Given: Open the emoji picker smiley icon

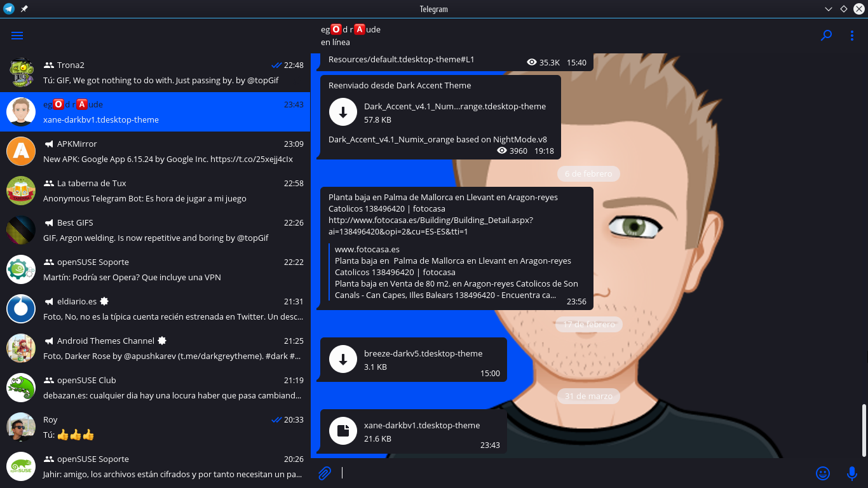Looking at the screenshot, I should [x=823, y=473].
